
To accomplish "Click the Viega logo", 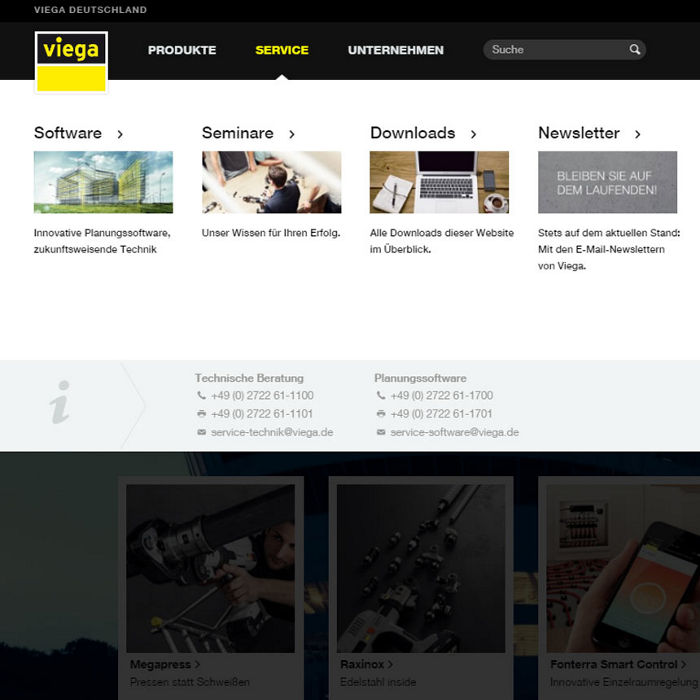I will tap(71, 62).
